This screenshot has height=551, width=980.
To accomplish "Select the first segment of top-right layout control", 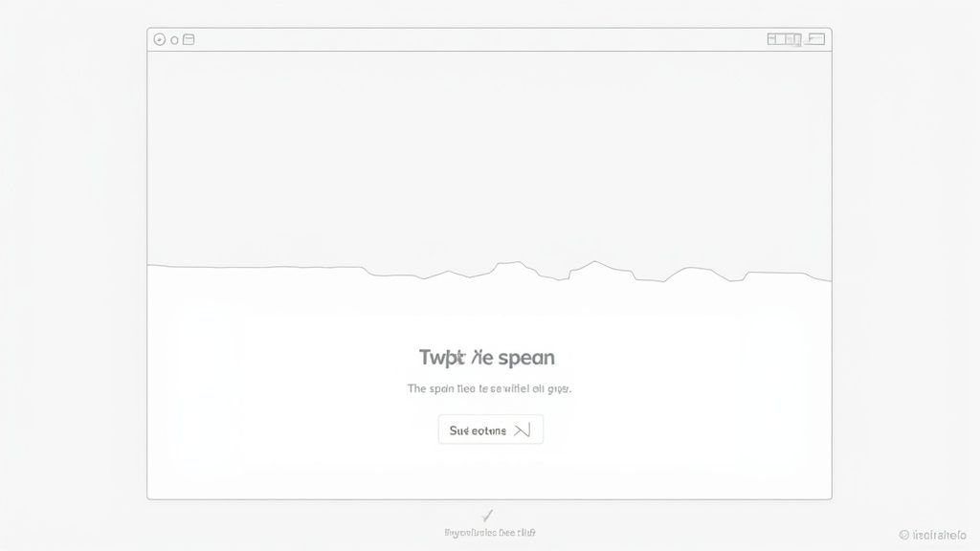I will click(772, 38).
